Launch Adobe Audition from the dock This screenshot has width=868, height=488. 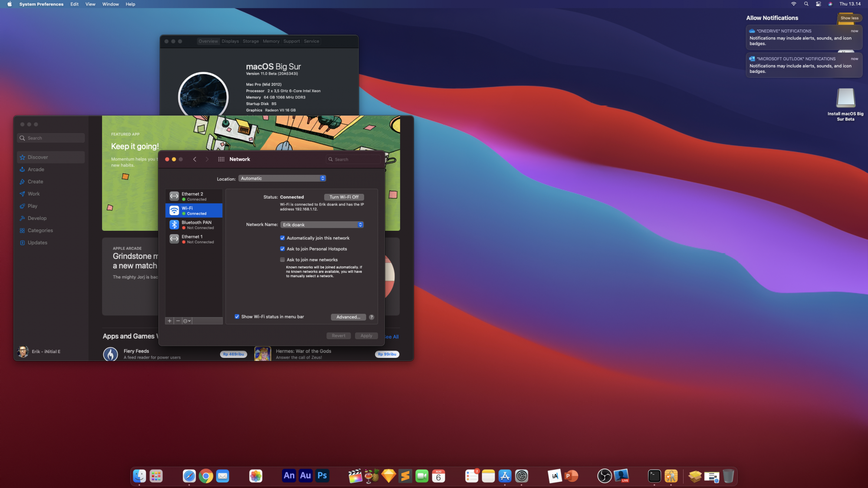(306, 475)
